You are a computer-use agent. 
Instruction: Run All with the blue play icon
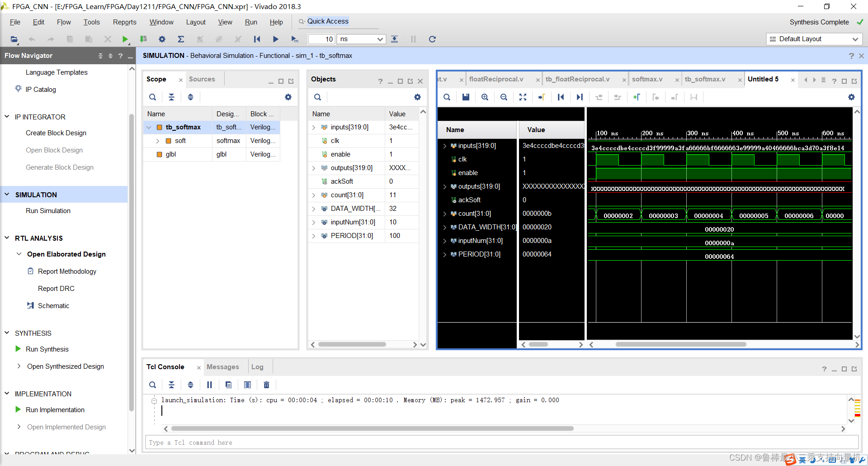click(x=275, y=39)
